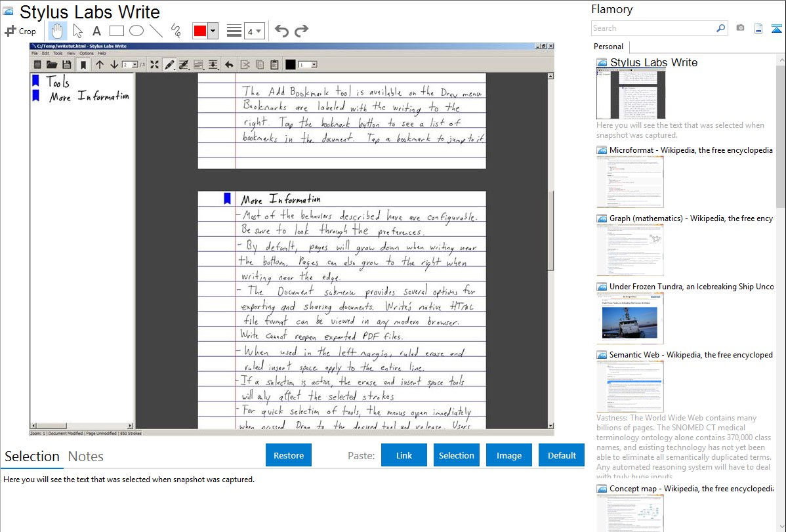This screenshot has width=786, height=532.
Task: Open the page number 2 dropdown
Action: (x=131, y=65)
